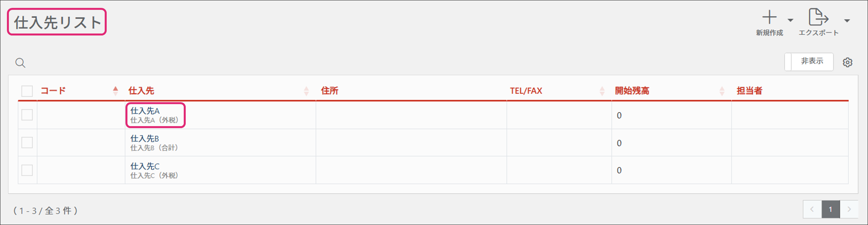Open the 仕入先B supplier link
The width and height of the screenshot is (868, 225).
pos(145,138)
